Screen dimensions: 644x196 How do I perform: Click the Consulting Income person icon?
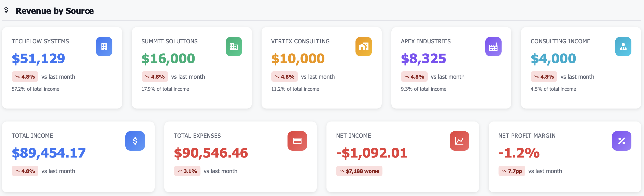tap(623, 46)
